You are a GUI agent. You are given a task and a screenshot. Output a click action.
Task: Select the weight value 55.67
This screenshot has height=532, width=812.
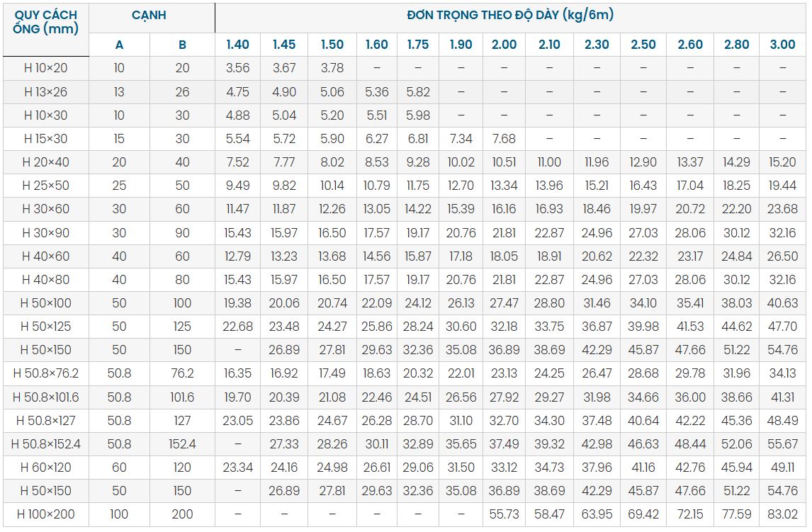[782, 444]
